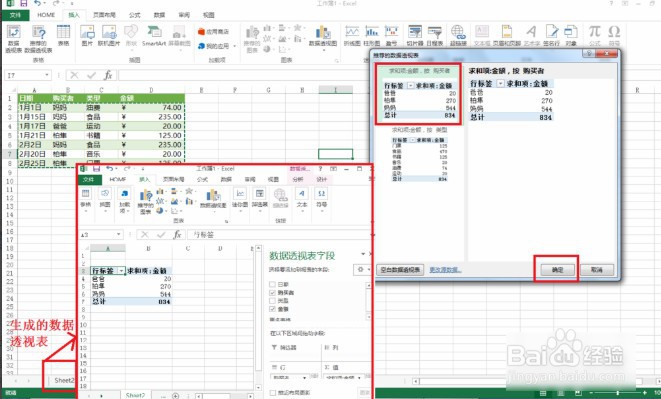Open the Name Box dropdown beside I7
Image resolution: width=661 pixels, height=399 pixels.
tap(46, 75)
